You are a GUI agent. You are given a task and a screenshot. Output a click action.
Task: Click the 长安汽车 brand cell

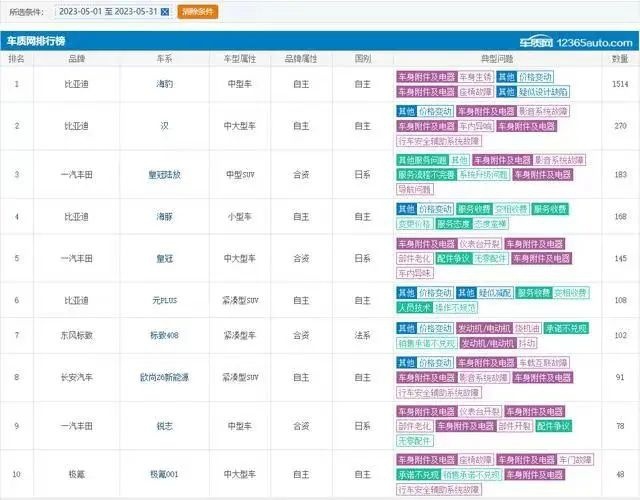pos(77,377)
